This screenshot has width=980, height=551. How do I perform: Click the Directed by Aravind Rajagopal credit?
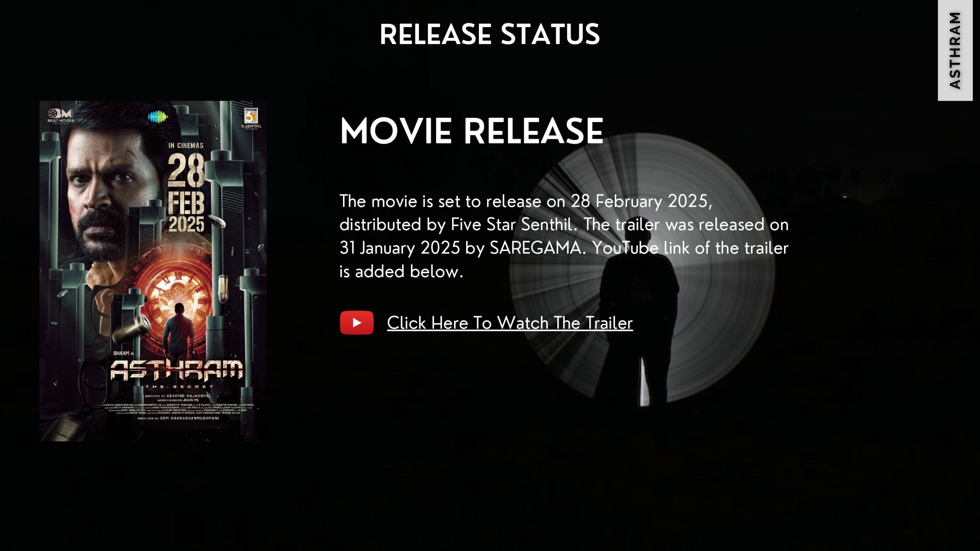click(178, 396)
